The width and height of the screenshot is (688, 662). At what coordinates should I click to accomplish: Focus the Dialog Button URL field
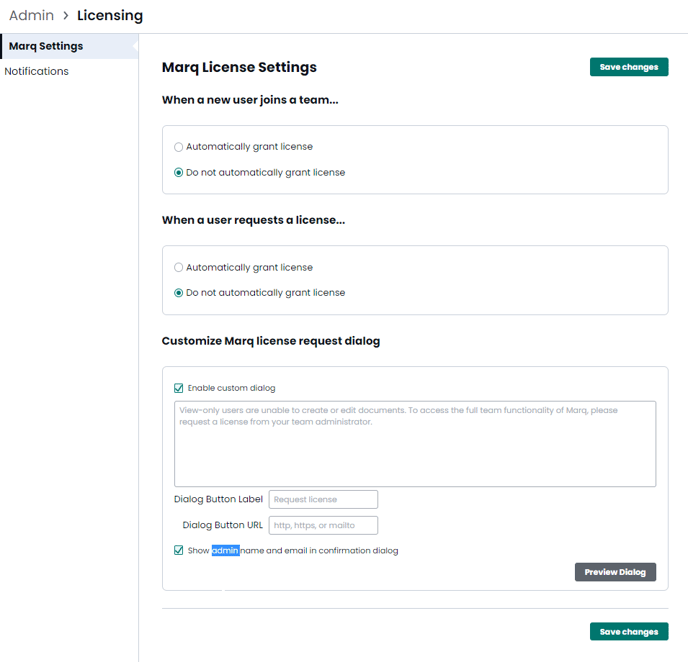tap(323, 525)
